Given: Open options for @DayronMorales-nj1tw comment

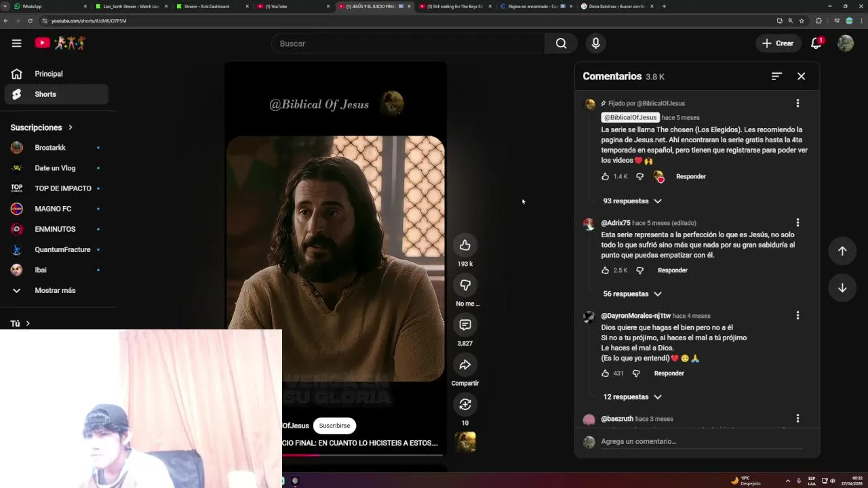Looking at the screenshot, I should pos(797,315).
